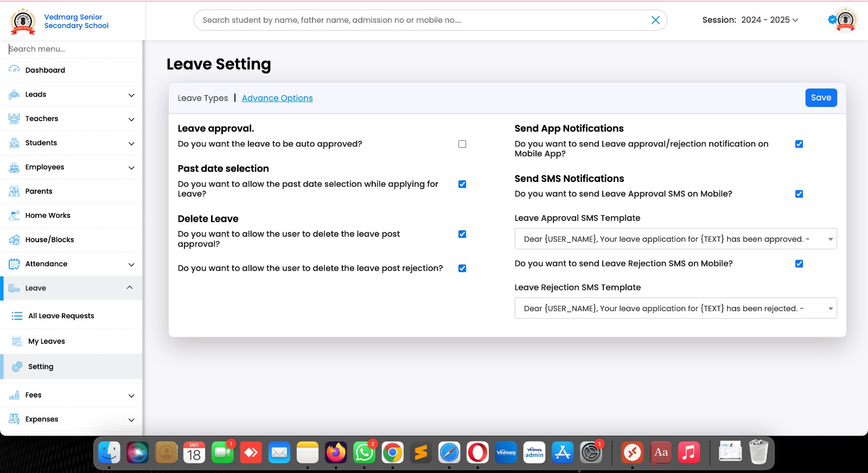The height and width of the screenshot is (473, 868).
Task: Click the Search menu field
Action: tap(71, 49)
